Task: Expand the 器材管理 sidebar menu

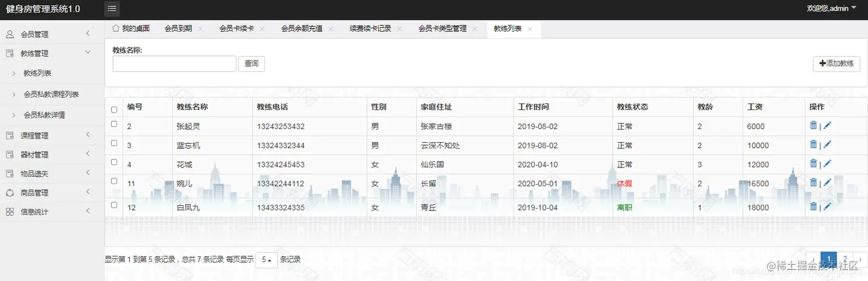Action: coord(88,154)
